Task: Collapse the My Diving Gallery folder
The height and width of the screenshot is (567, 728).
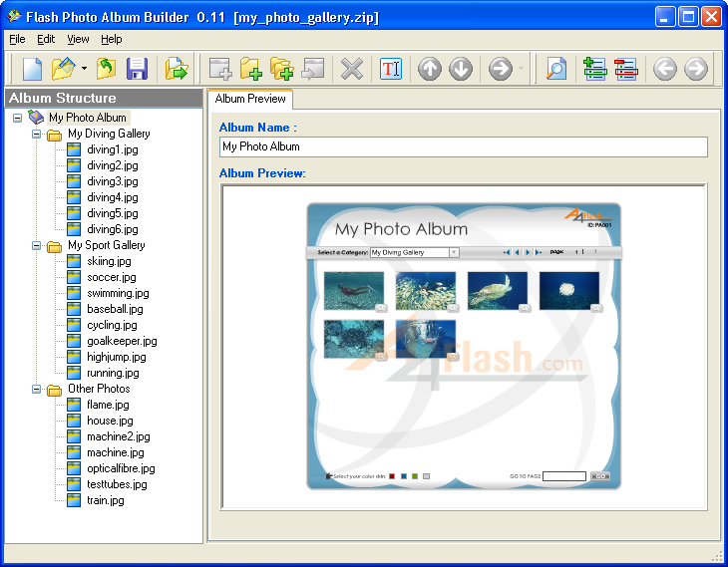Action: [37, 134]
